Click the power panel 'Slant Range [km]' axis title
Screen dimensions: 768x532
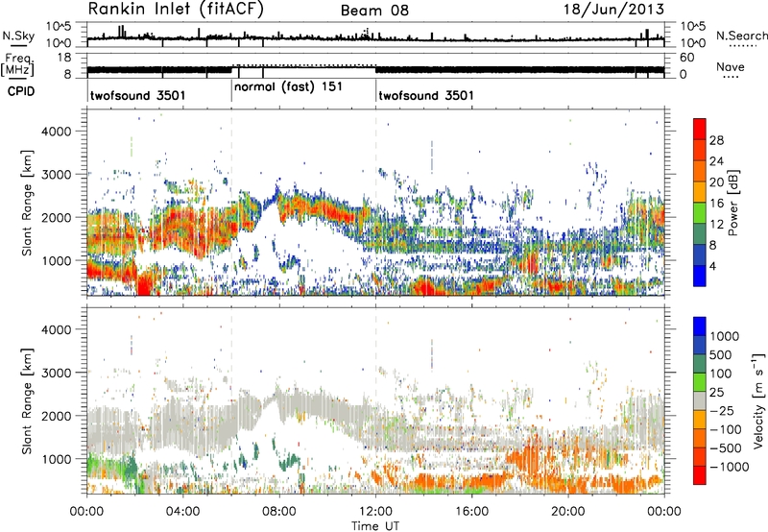coord(27,203)
